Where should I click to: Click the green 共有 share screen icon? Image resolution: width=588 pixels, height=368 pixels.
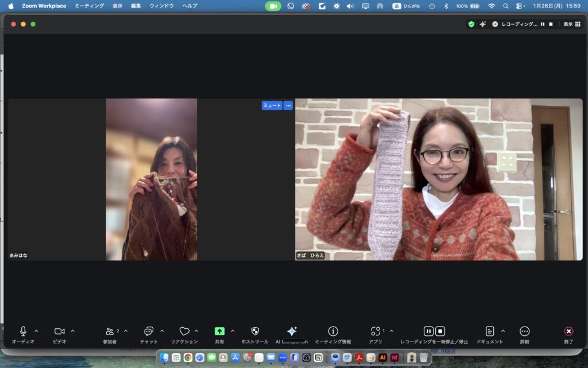click(x=219, y=331)
